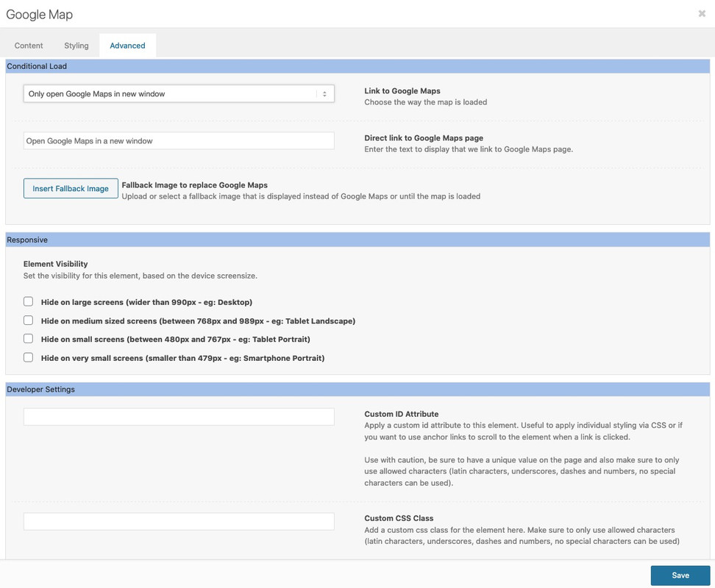Click the Google Map dialog title
This screenshot has height=588, width=715.
tap(39, 15)
